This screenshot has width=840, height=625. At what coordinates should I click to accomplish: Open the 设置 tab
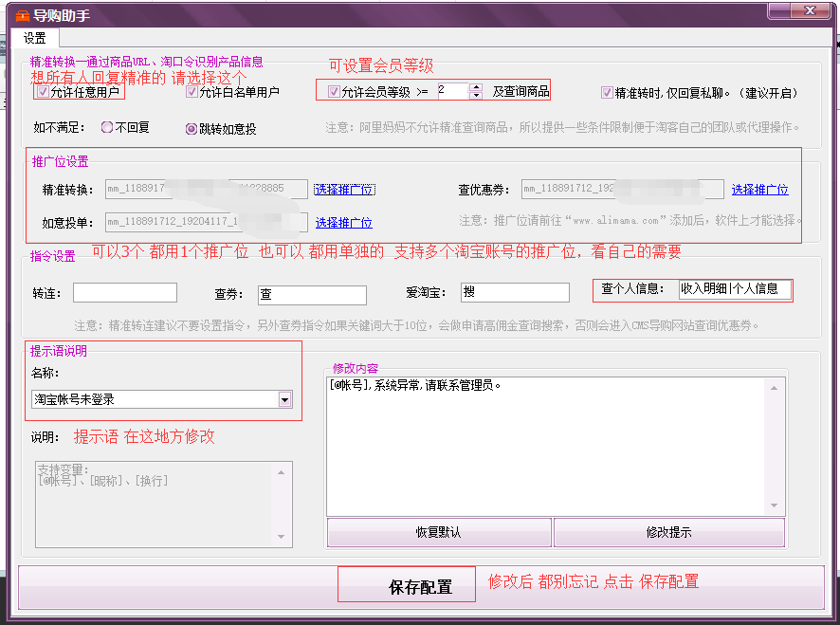point(35,39)
